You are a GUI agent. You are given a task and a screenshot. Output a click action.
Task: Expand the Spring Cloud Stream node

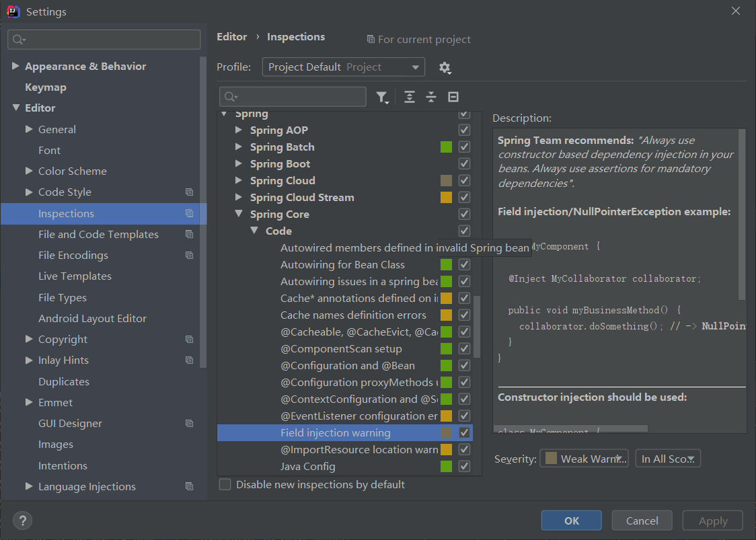click(x=239, y=197)
